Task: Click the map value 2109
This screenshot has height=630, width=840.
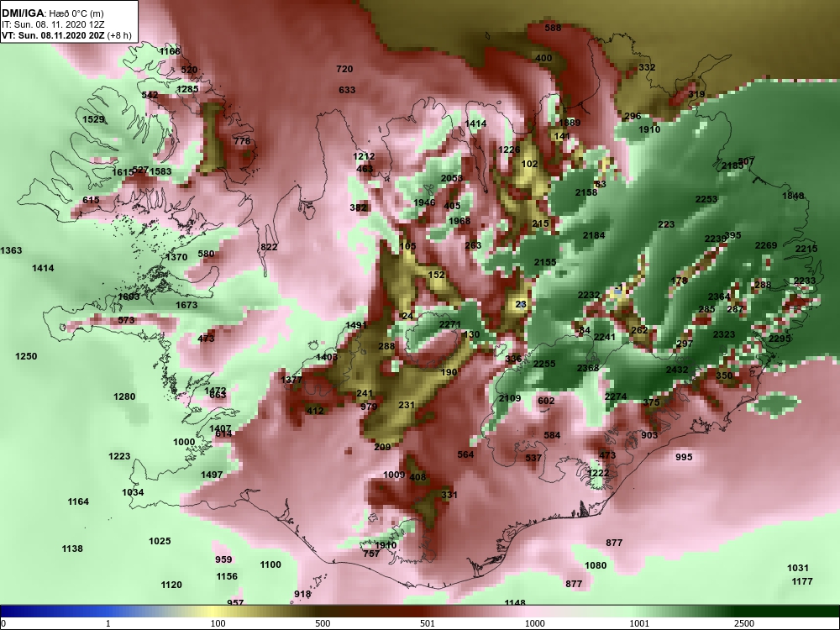Action: click(510, 398)
